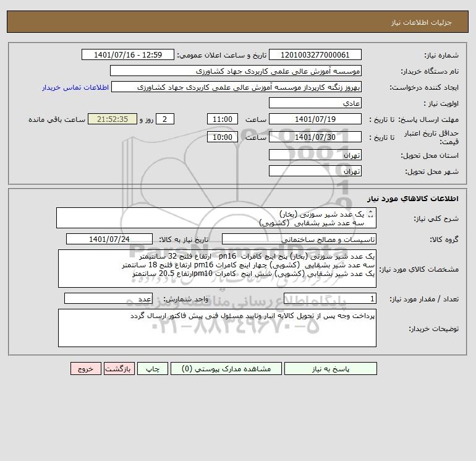476x461 pixels.
Task: Open 'اطلاعات تماس خریدار' contact link
Action: pos(75,87)
